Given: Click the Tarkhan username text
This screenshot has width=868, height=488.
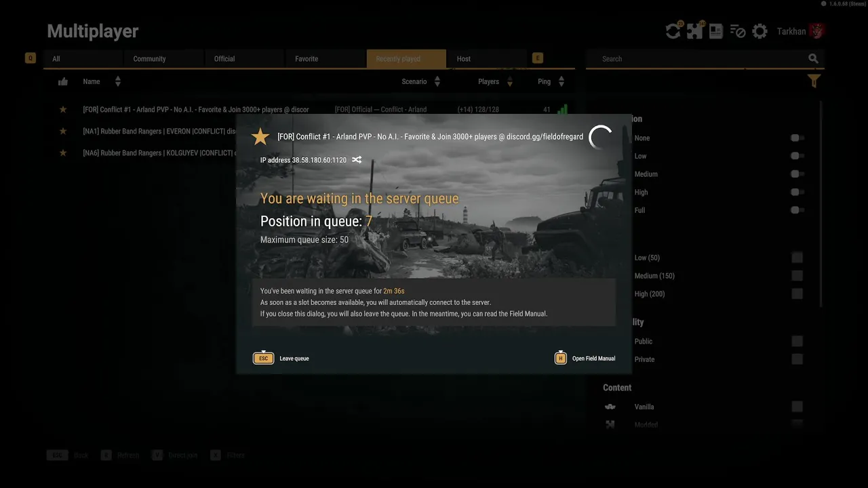Looking at the screenshot, I should (791, 31).
